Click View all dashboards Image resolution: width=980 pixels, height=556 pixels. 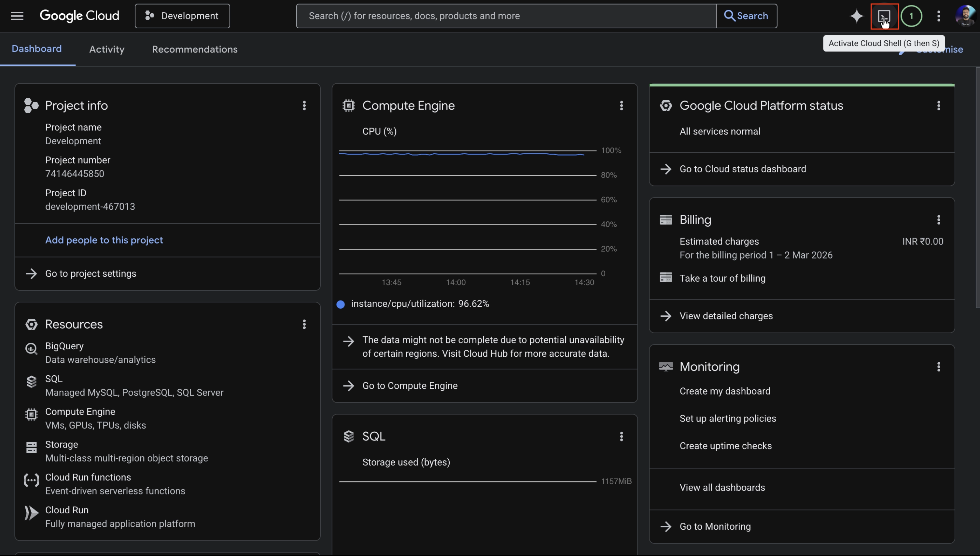pyautogui.click(x=722, y=487)
